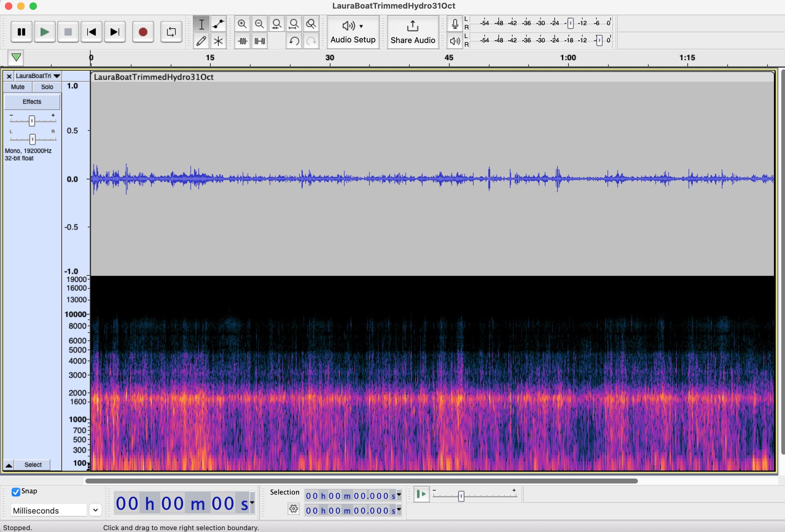Image resolution: width=785 pixels, height=532 pixels.
Task: Start playback with the Play button
Action: pyautogui.click(x=45, y=32)
